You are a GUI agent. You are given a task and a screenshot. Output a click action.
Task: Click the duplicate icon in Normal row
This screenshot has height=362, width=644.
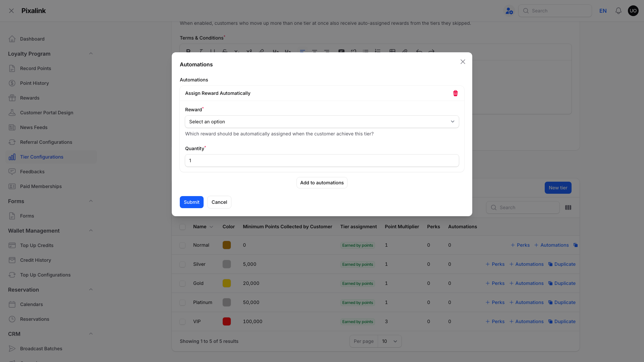(576, 245)
